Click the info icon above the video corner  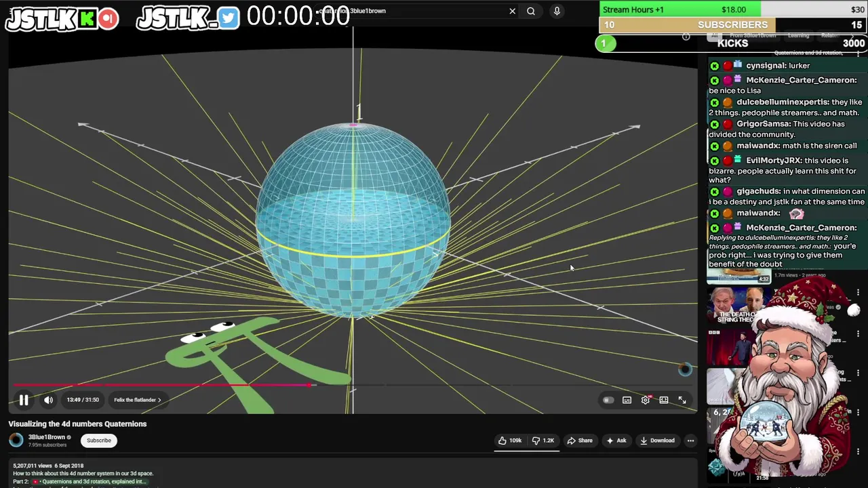click(x=686, y=37)
